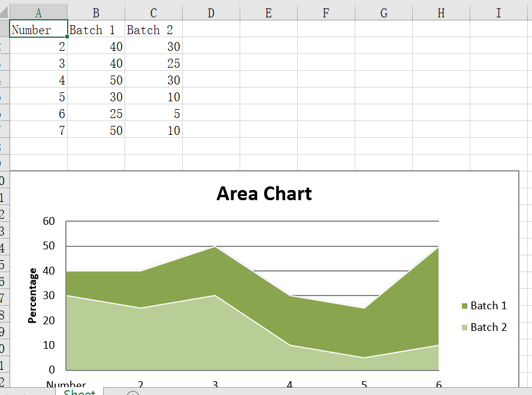Select column G header
532x395 pixels.
[x=384, y=13]
